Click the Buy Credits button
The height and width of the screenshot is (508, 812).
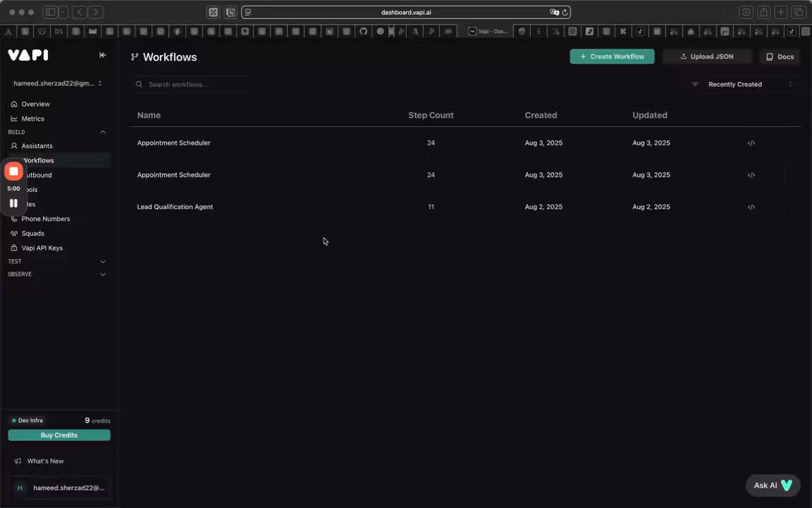coord(59,435)
